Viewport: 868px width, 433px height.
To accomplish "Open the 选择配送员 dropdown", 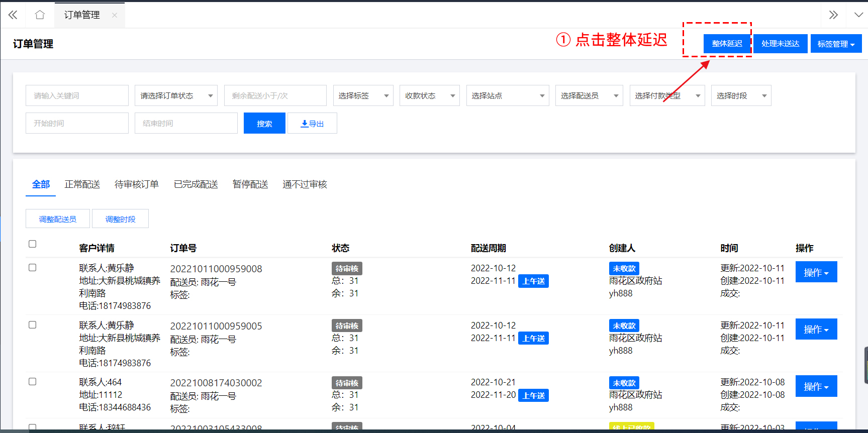I will pos(589,95).
